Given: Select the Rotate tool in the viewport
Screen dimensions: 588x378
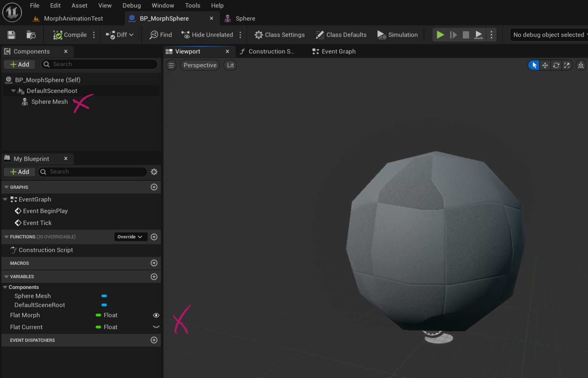Looking at the screenshot, I should (556, 65).
